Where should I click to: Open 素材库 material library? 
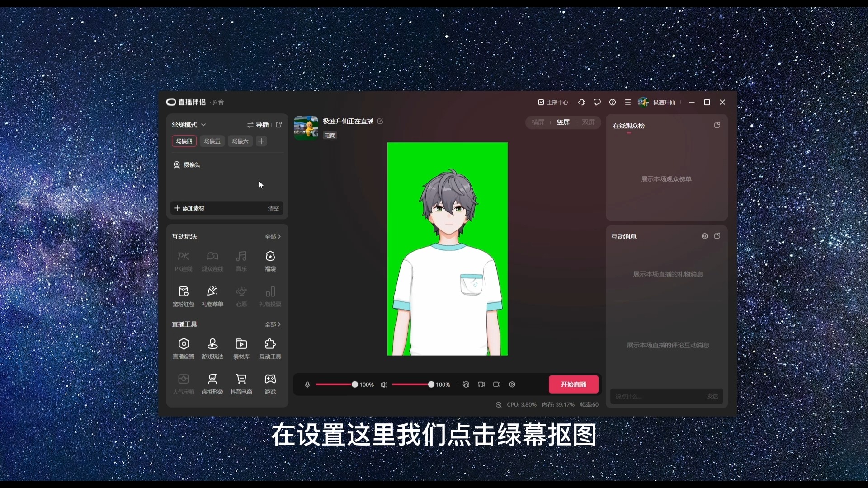[x=241, y=344]
